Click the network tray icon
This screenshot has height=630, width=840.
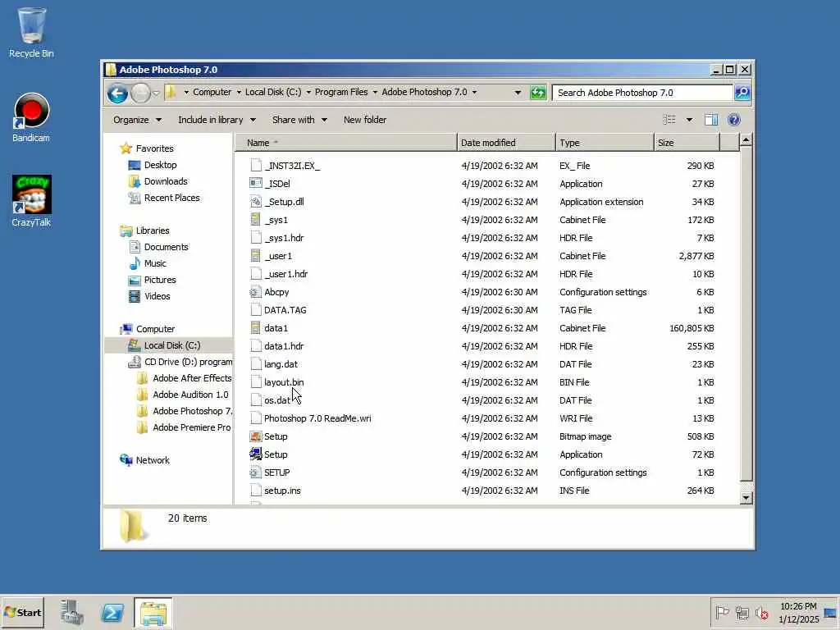(x=742, y=612)
